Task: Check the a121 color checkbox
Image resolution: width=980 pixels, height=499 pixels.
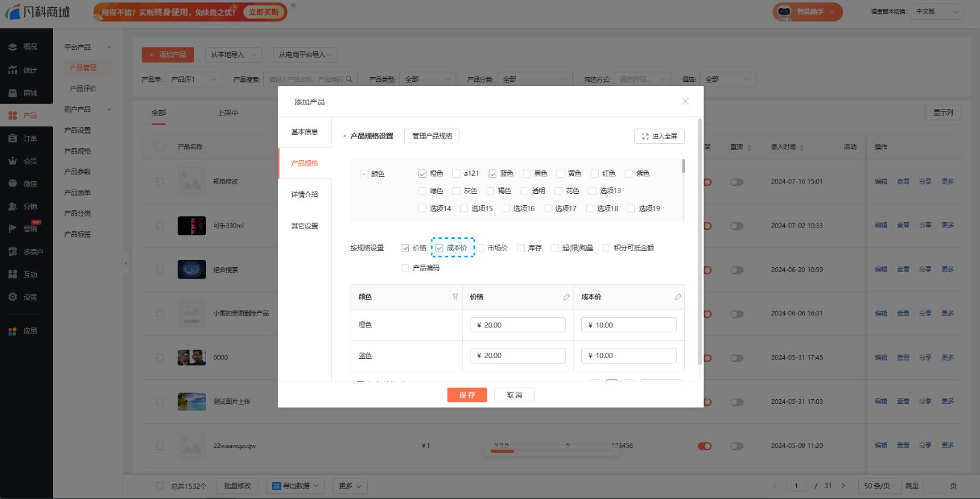Action: (457, 173)
